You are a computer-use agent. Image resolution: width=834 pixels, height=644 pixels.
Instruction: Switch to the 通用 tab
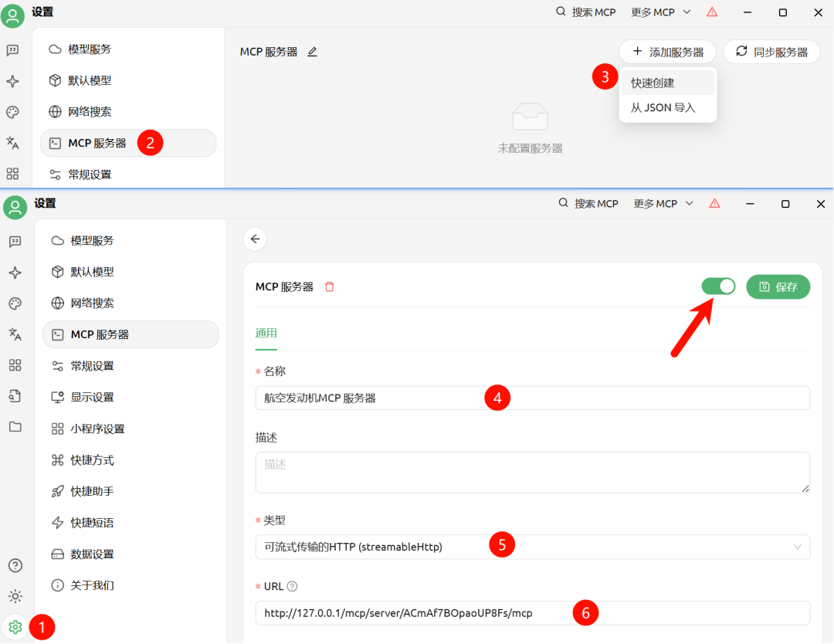point(266,333)
